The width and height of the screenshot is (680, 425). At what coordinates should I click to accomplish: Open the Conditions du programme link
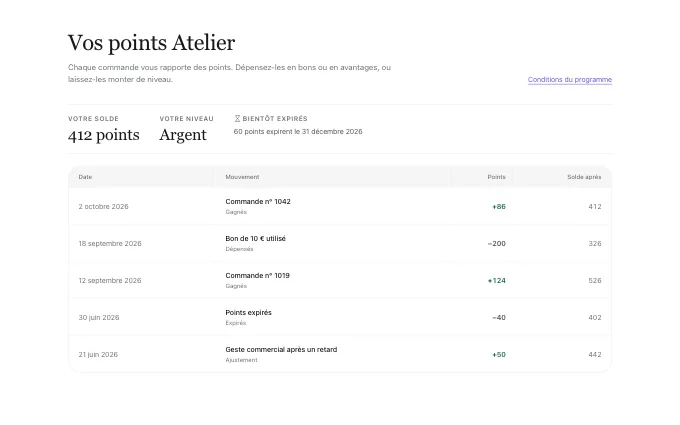[x=569, y=79]
